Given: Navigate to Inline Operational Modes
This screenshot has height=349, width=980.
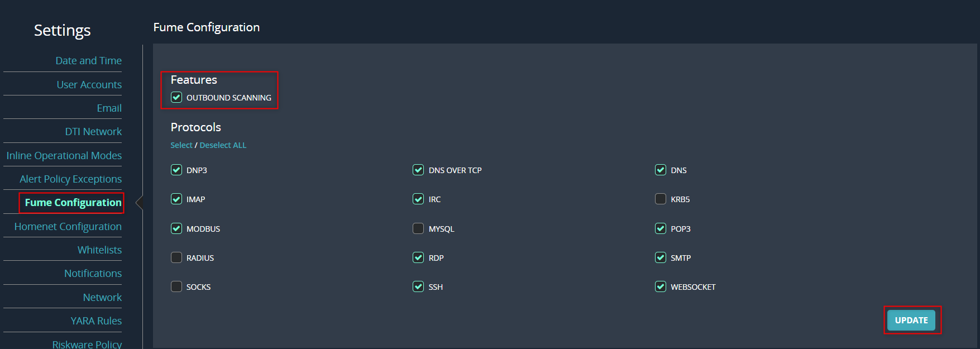Looking at the screenshot, I should click(64, 155).
